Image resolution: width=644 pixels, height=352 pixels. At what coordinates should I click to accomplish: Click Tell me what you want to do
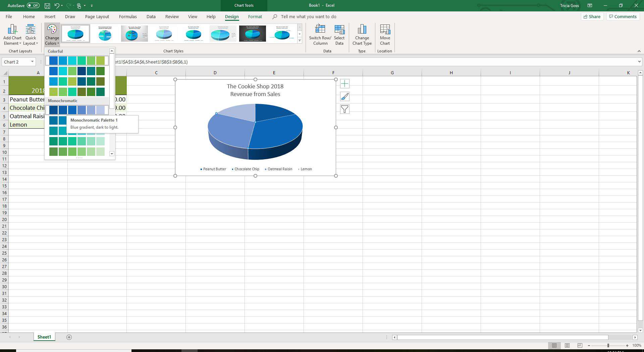309,16
